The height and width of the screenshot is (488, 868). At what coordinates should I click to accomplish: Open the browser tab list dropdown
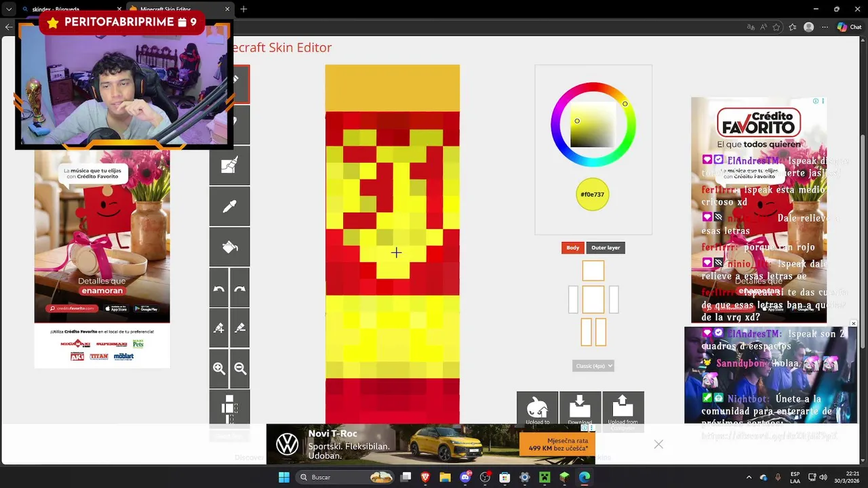(x=8, y=9)
